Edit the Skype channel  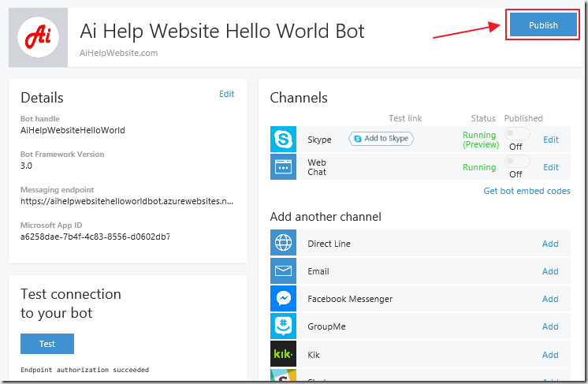tap(551, 140)
